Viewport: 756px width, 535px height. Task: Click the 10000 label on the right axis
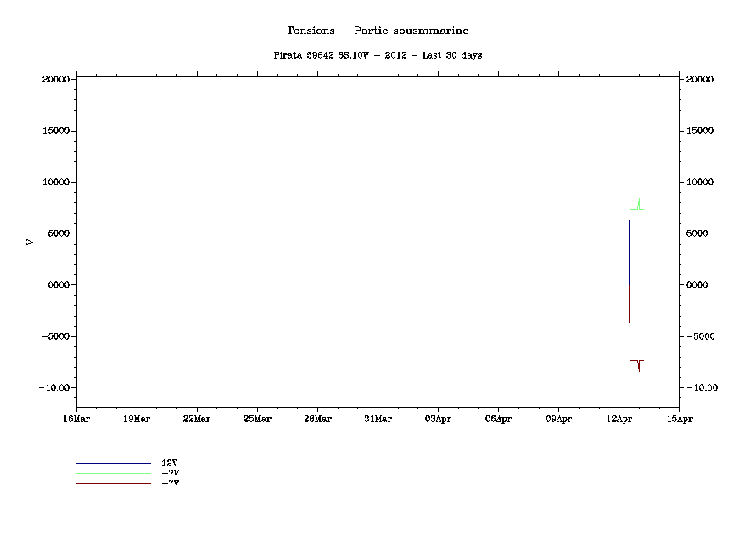pyautogui.click(x=701, y=183)
